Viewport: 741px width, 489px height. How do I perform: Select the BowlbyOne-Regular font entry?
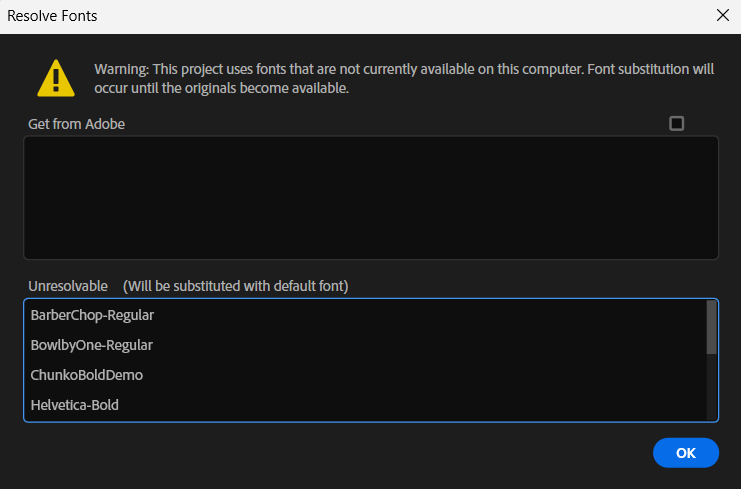pyautogui.click(x=91, y=345)
